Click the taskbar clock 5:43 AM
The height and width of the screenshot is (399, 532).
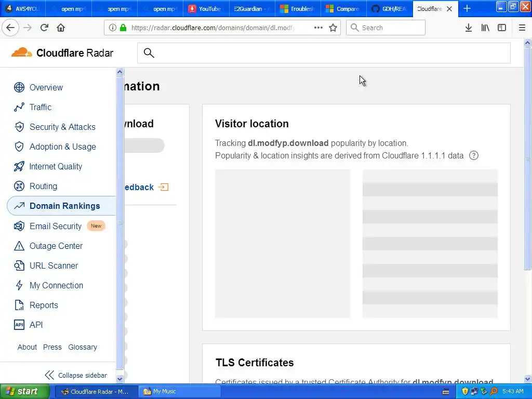pos(513,391)
